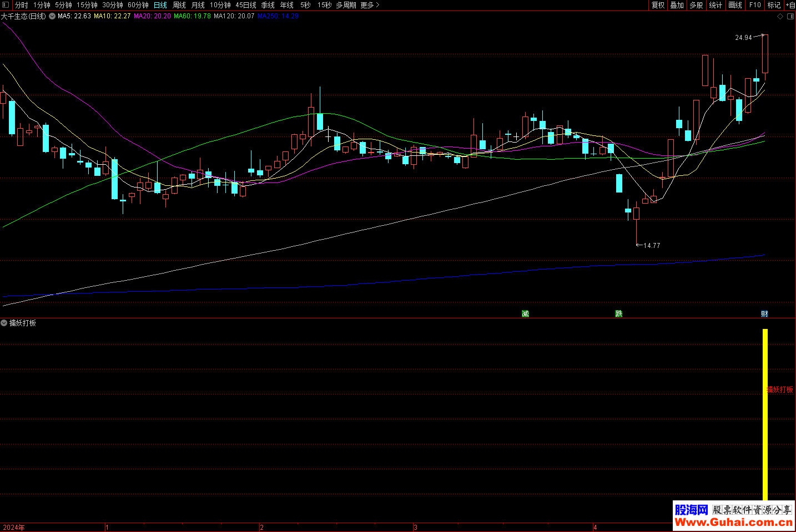The height and width of the screenshot is (532, 796).
Task: Select the 45日线 tab
Action: pyautogui.click(x=245, y=5)
